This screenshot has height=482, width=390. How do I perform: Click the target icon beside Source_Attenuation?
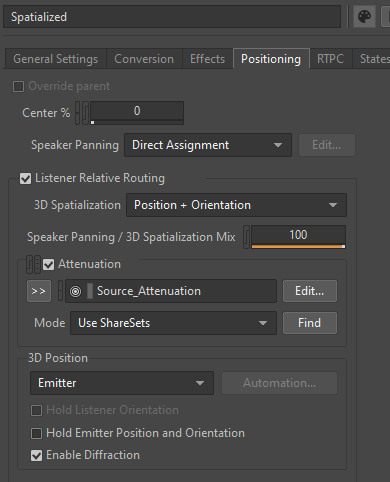click(76, 292)
